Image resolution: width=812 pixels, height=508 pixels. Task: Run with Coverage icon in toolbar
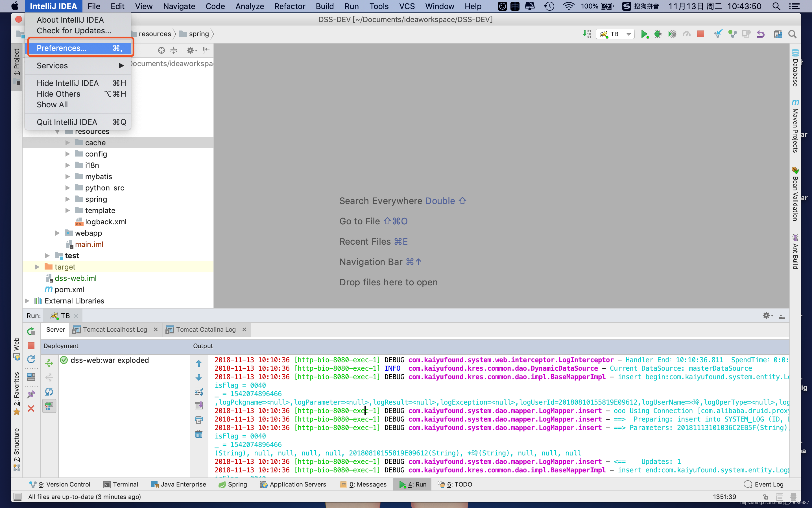tap(672, 34)
